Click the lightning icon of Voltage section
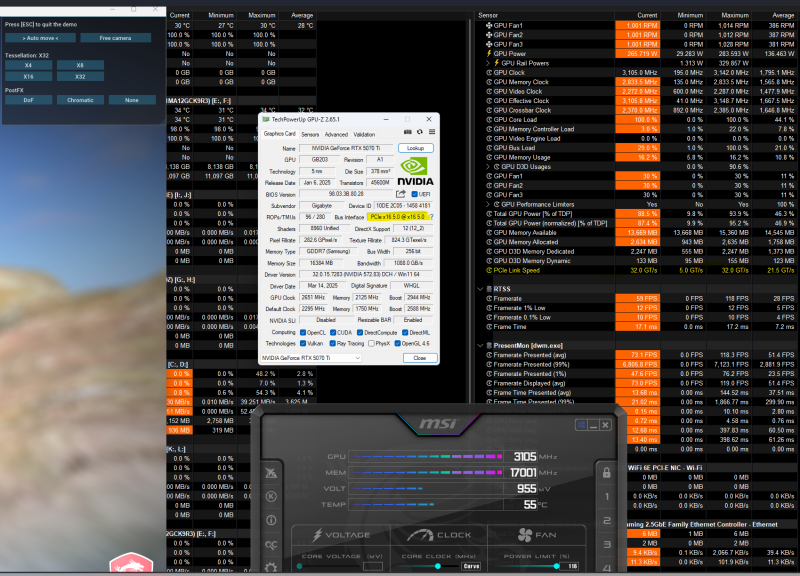Image resolution: width=800 pixels, height=576 pixels. [317, 534]
